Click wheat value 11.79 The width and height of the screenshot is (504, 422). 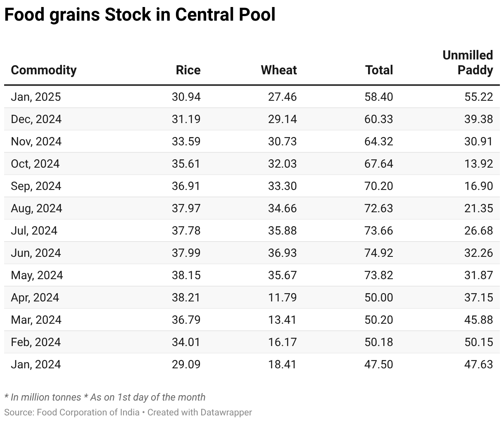[282, 297]
